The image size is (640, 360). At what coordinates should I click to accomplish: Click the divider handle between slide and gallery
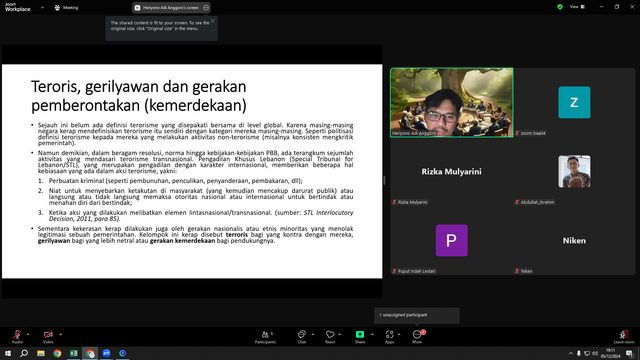(384, 180)
